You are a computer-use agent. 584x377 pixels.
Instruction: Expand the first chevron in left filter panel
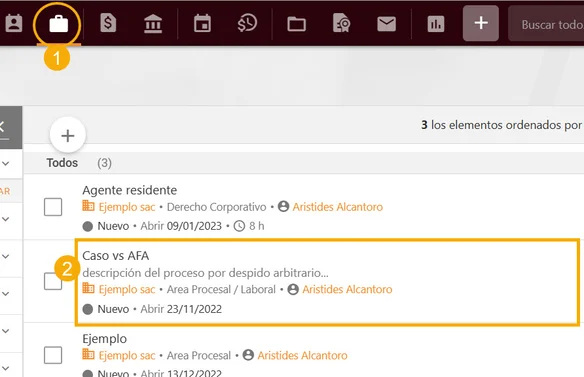coord(6,163)
